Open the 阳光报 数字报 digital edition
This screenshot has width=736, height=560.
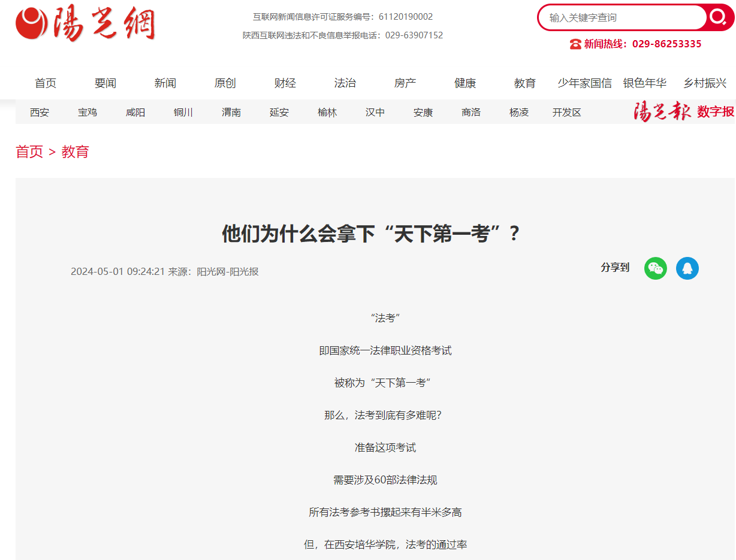[x=684, y=112]
